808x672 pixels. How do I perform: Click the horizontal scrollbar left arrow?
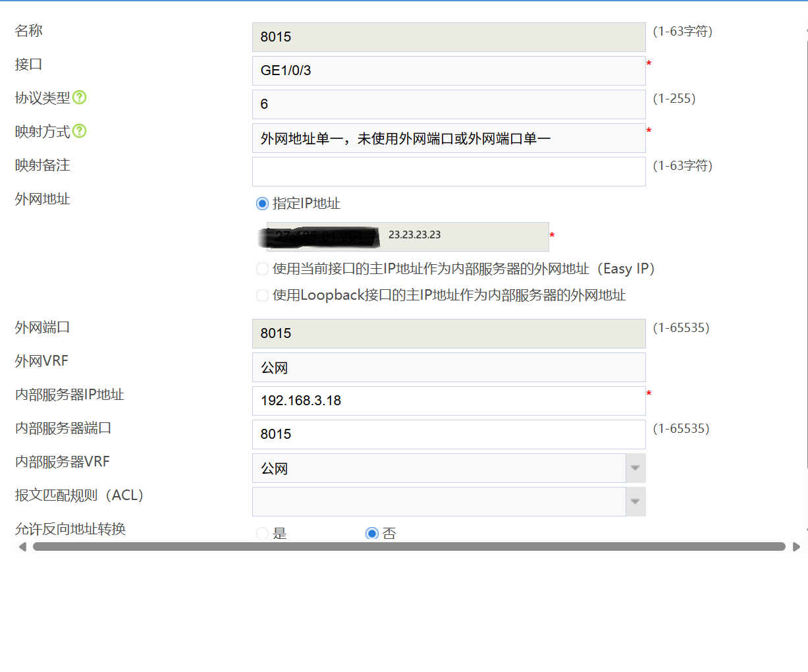[22, 547]
